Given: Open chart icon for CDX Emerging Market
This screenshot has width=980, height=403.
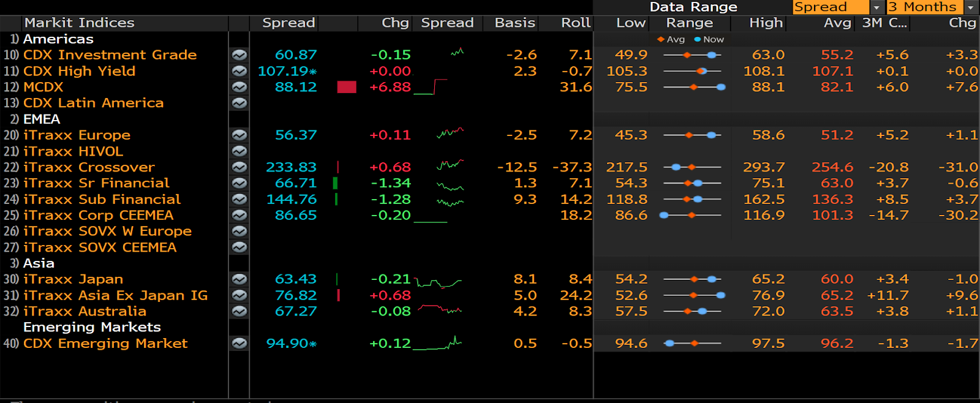Looking at the screenshot, I should pos(239,344).
